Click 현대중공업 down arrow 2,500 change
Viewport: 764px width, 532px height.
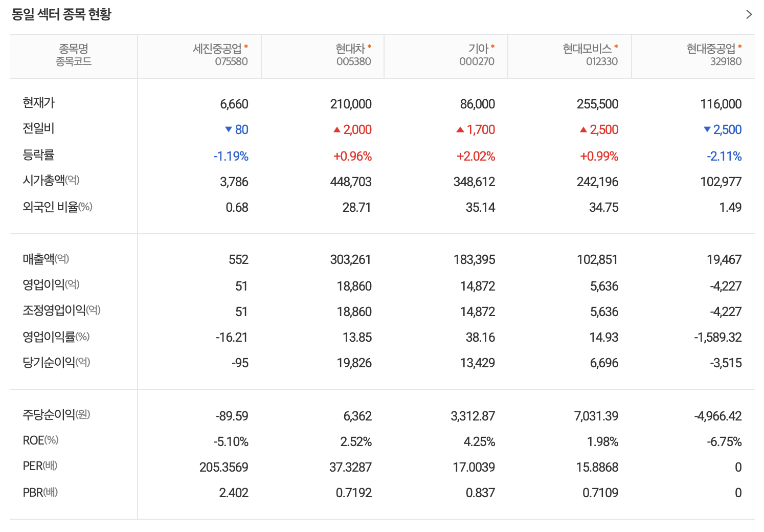[x=723, y=129]
